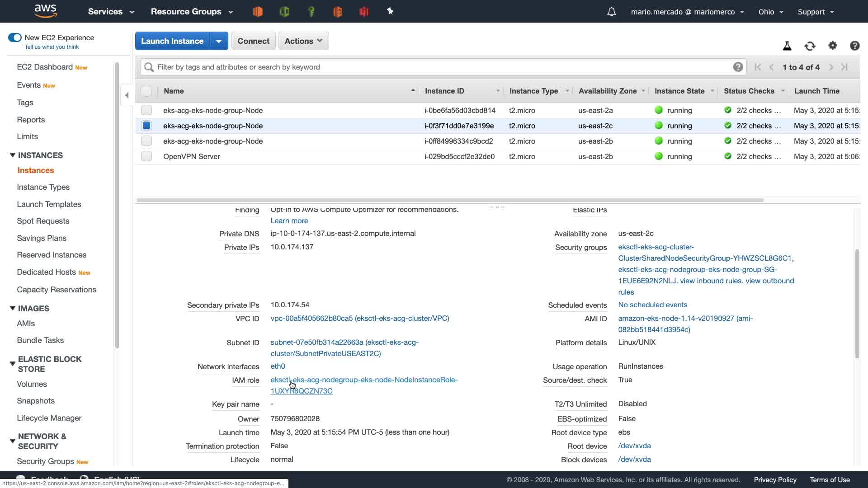Image resolution: width=868 pixels, height=488 pixels.
Task: Open the settings gear icon
Action: [832, 46]
